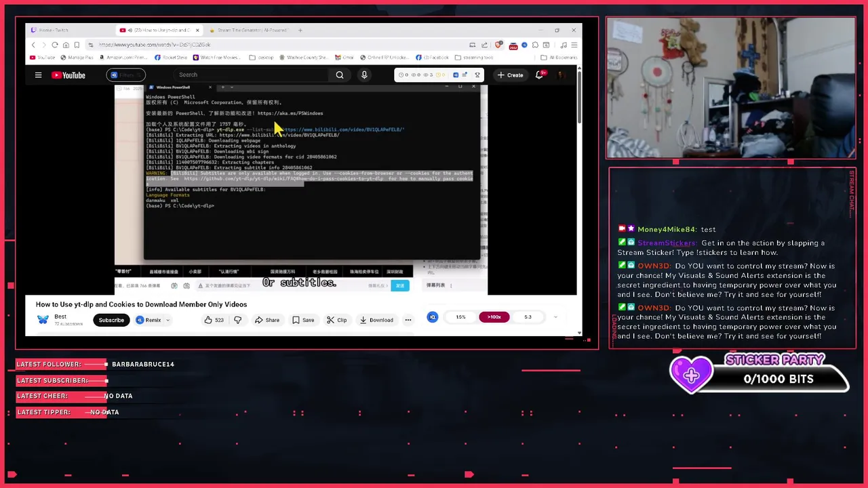Click the channel name Best
Image resolution: width=868 pixels, height=488 pixels.
(x=60, y=317)
